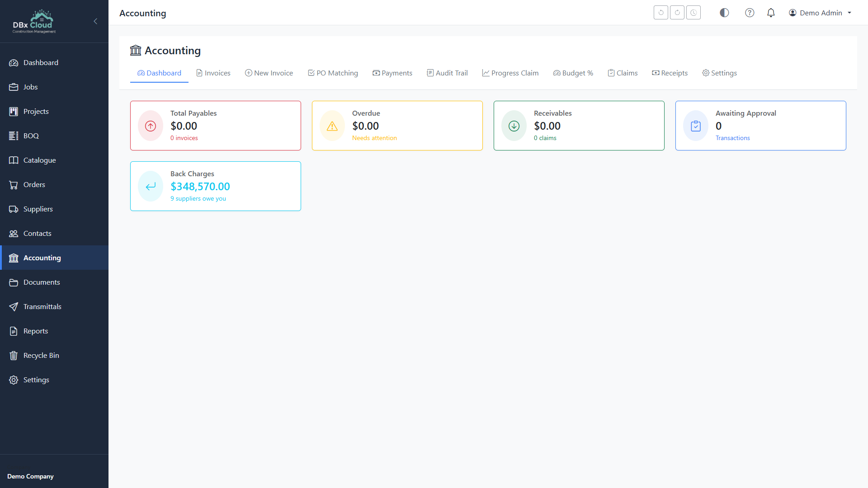Image resolution: width=868 pixels, height=488 pixels.
Task: Open Transmittals using its paper-plane icon
Action: (14, 306)
